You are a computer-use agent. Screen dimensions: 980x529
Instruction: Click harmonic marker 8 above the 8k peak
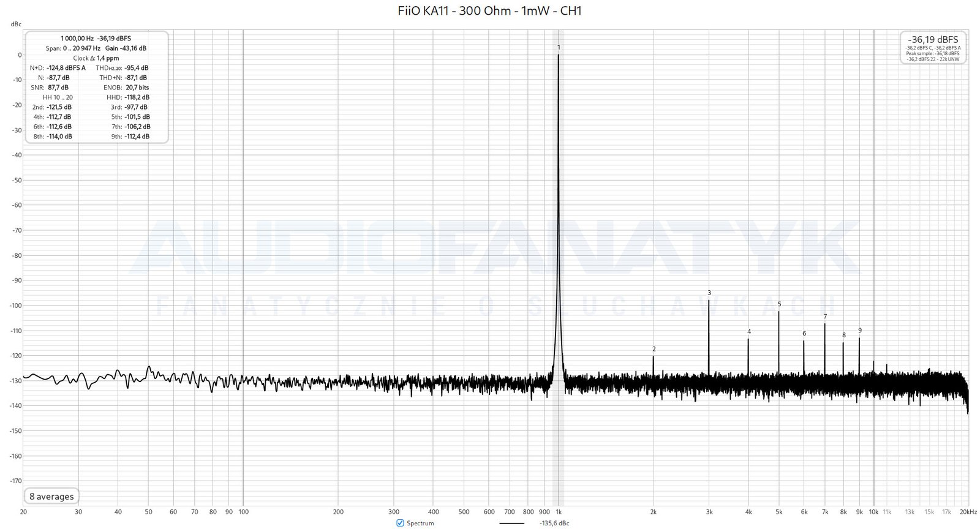click(x=843, y=335)
